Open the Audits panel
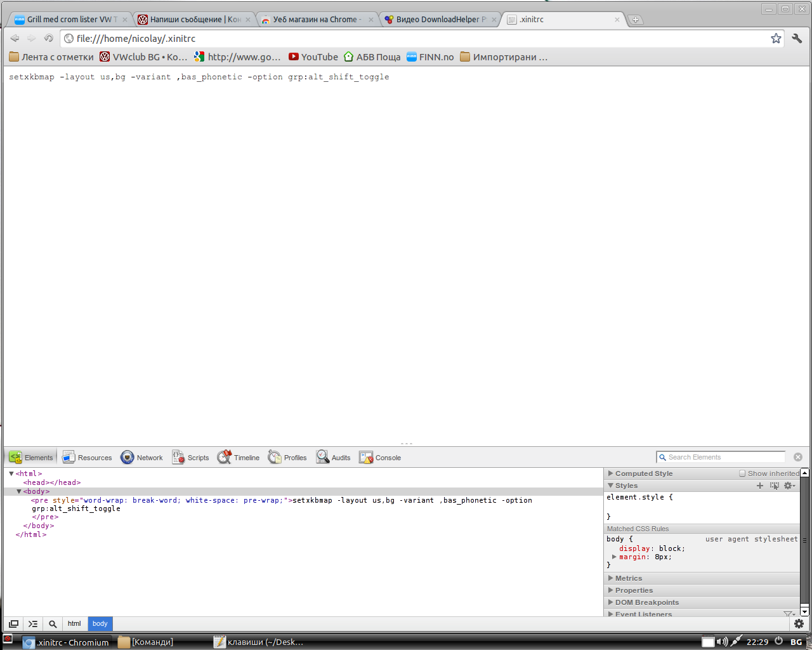Image resolution: width=812 pixels, height=650 pixels. pyautogui.click(x=334, y=458)
